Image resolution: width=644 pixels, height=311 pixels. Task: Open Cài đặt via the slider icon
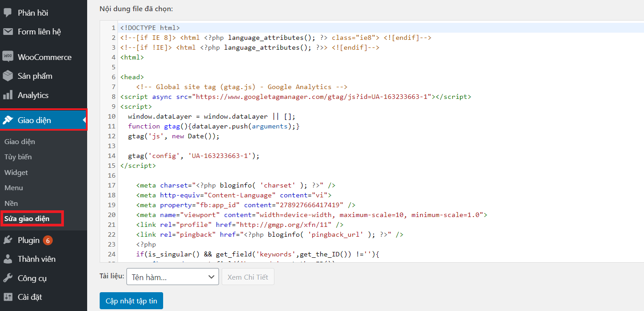pyautogui.click(x=8, y=297)
